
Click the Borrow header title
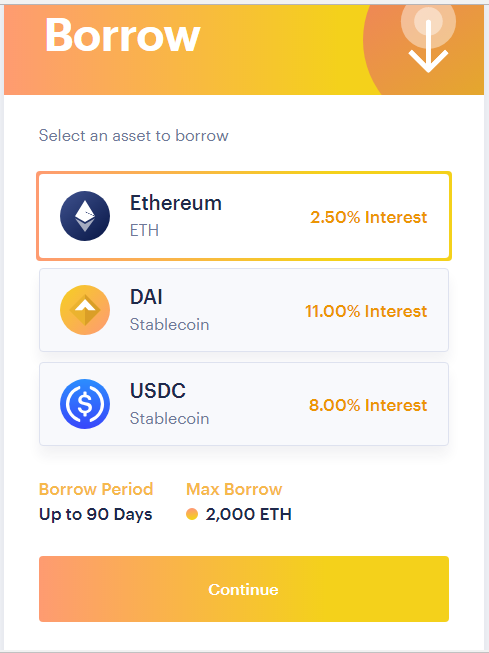[x=123, y=35]
